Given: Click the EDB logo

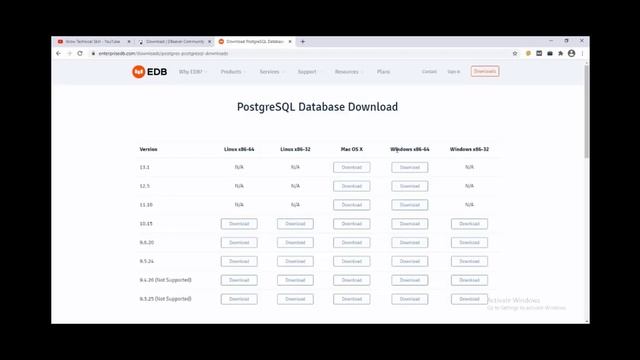Looking at the screenshot, I should [x=149, y=72].
